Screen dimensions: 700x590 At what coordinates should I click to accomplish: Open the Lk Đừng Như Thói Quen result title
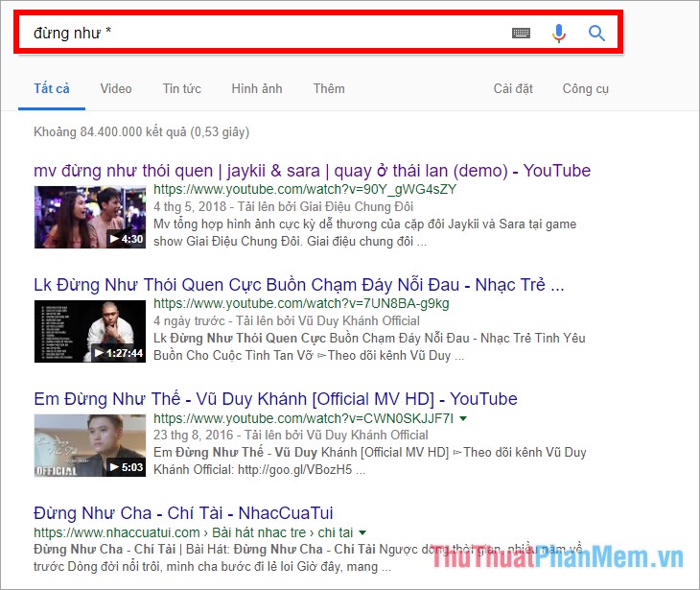(x=299, y=285)
